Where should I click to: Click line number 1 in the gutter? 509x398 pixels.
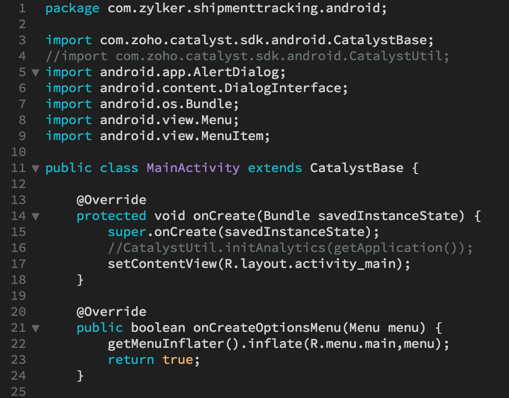[22, 8]
